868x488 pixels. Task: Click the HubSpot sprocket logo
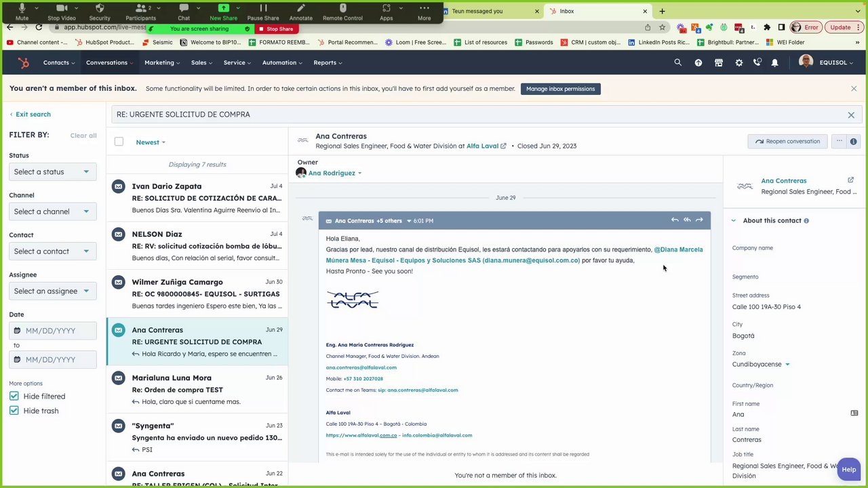[24, 63]
